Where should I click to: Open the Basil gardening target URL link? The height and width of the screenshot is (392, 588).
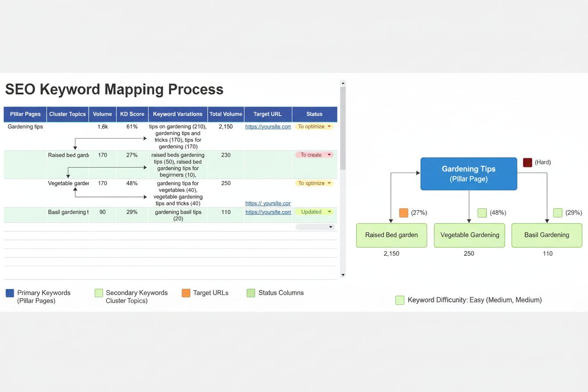tap(268, 212)
